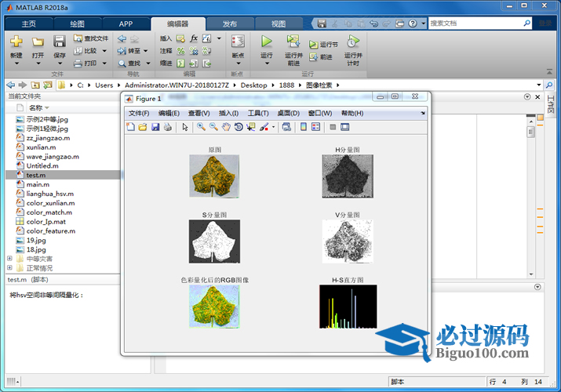The width and height of the screenshot is (561, 392).
Task: Click the 查找文件 button
Action: point(91,38)
